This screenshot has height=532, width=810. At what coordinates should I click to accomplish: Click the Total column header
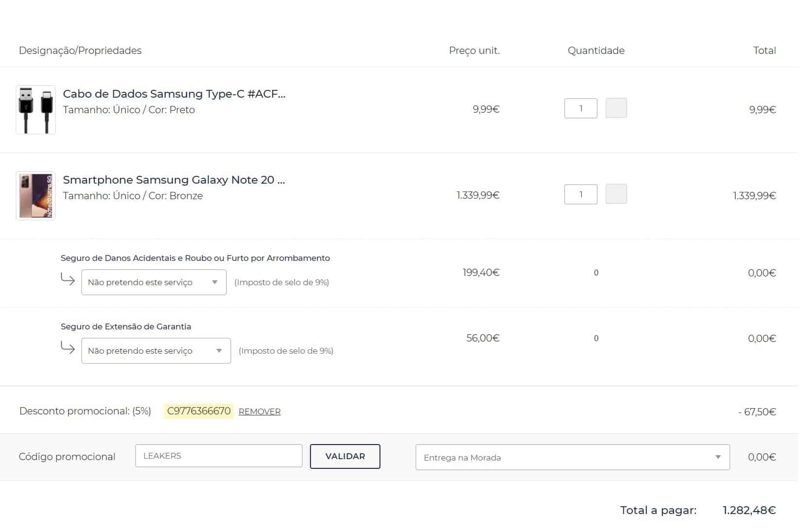coord(764,51)
